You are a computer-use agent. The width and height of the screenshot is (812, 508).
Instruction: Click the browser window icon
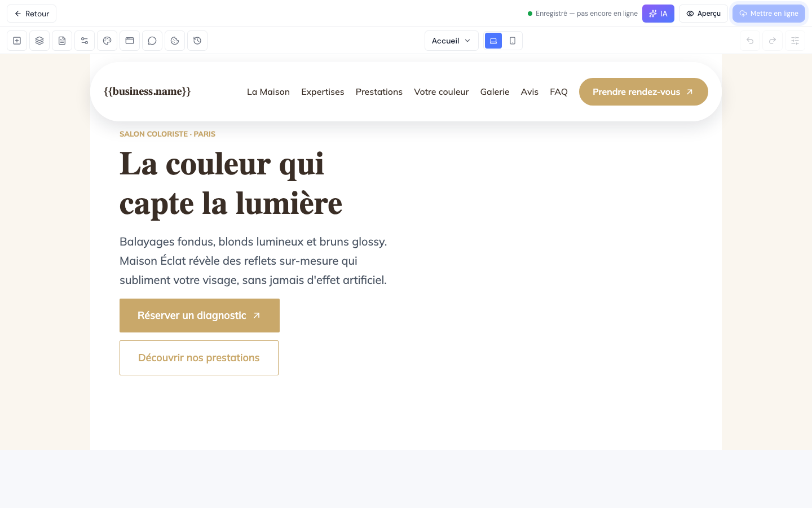pyautogui.click(x=130, y=41)
